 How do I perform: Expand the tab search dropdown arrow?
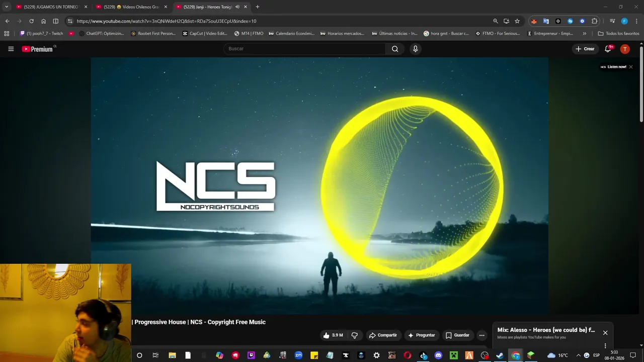point(7,7)
